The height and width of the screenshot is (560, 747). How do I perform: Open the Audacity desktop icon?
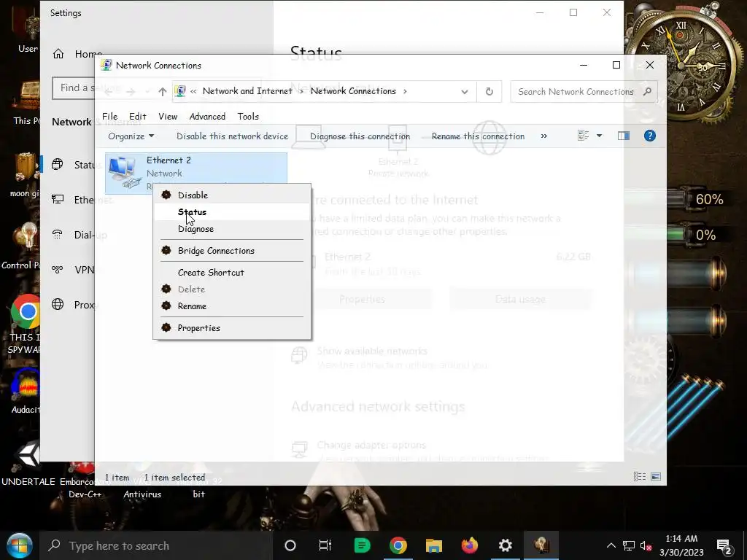click(x=26, y=385)
